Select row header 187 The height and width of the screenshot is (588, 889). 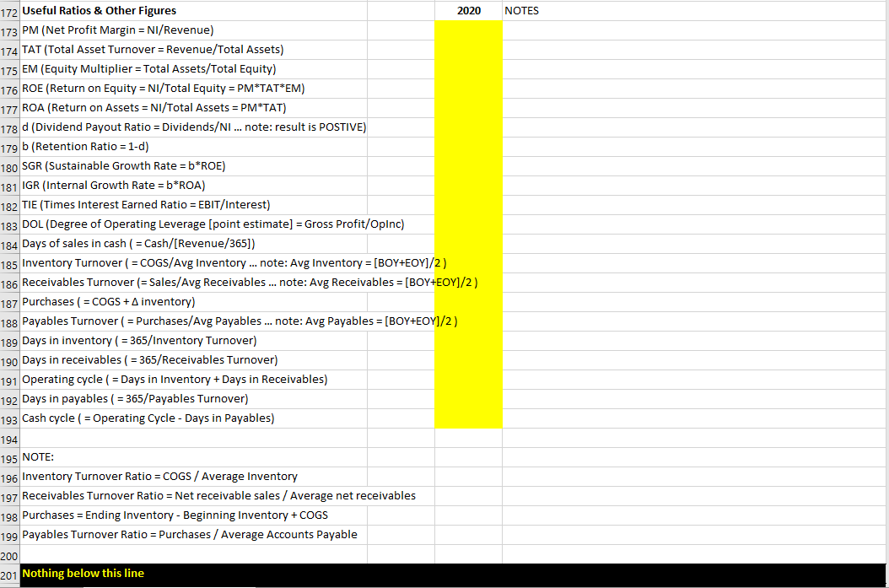click(x=9, y=304)
